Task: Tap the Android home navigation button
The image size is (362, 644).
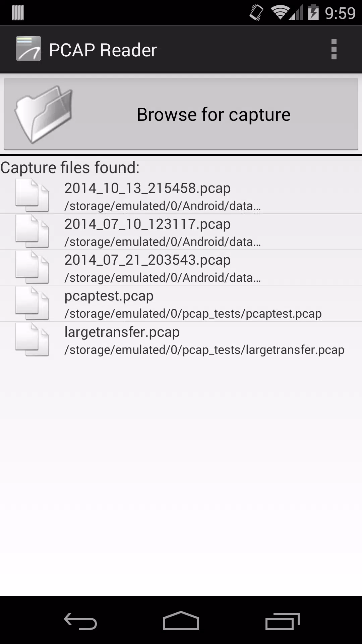Action: point(181,621)
